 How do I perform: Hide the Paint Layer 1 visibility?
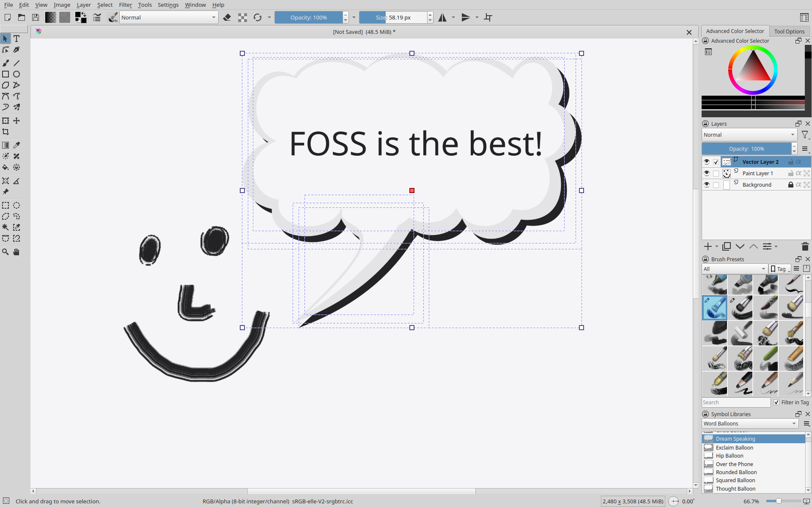click(707, 173)
